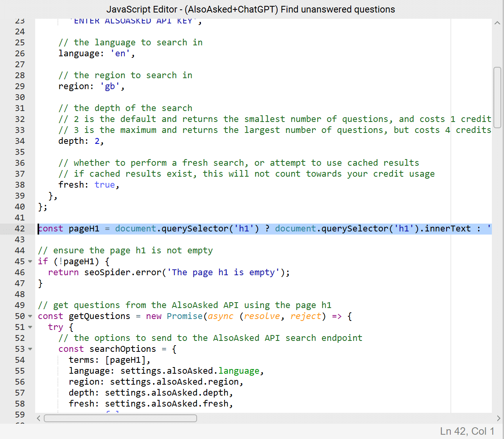Click line number 26 in the gutter
The width and height of the screenshot is (504, 439).
[20, 54]
